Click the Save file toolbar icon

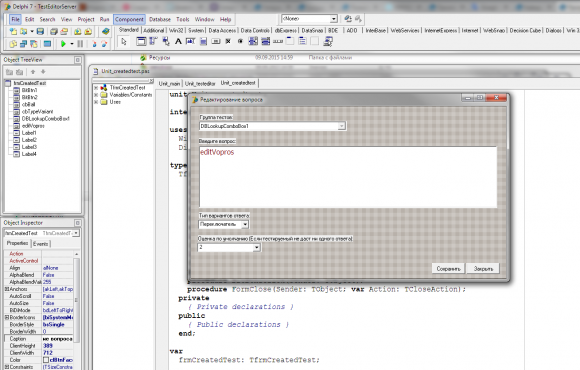41,31
